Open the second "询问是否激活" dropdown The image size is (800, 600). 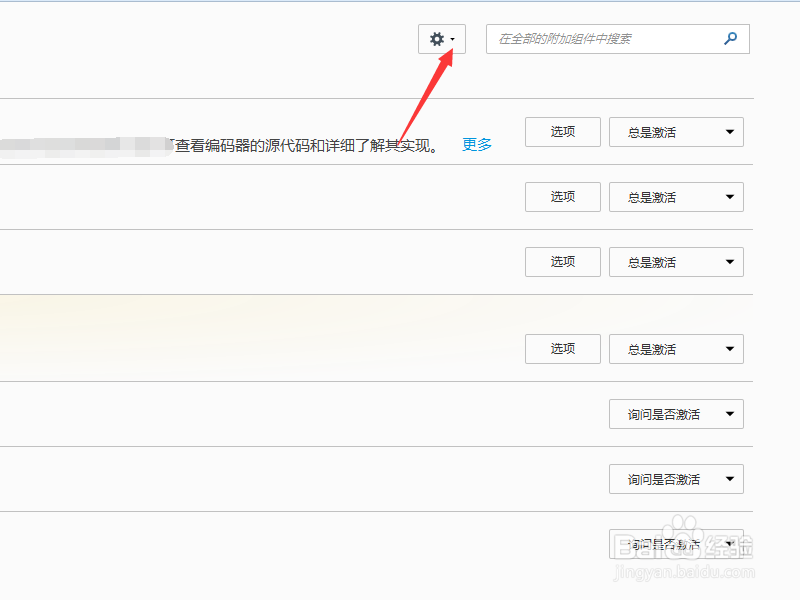pyautogui.click(x=676, y=478)
